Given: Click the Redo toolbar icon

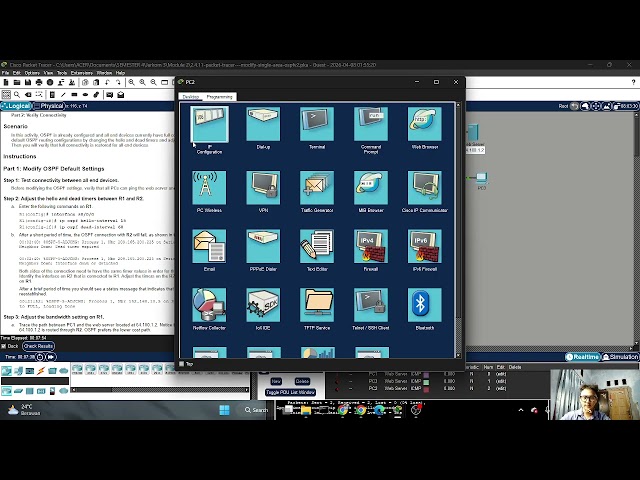Looking at the screenshot, I should click(118, 82).
